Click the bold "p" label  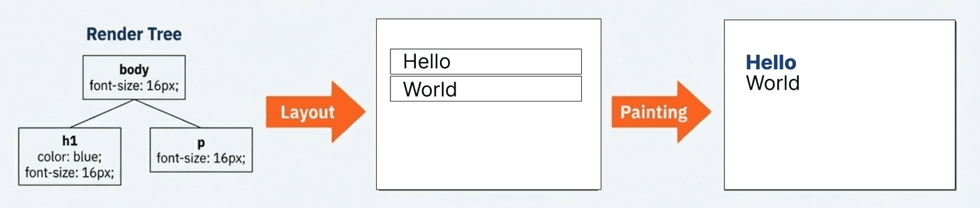(201, 143)
